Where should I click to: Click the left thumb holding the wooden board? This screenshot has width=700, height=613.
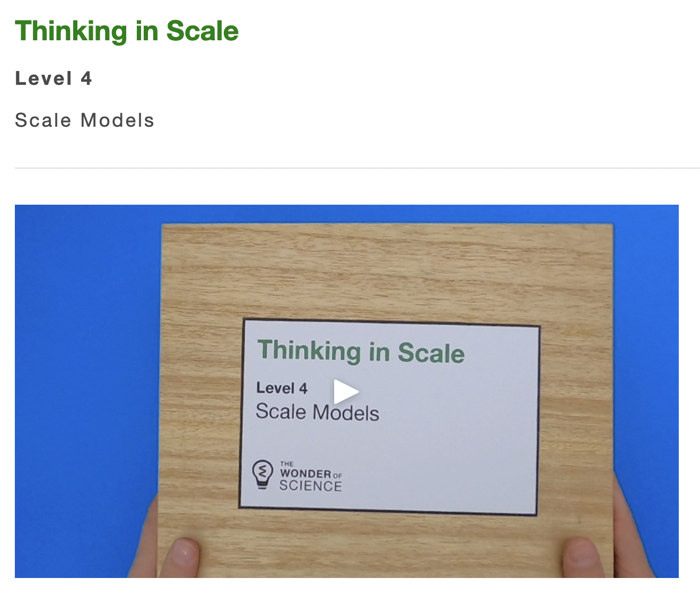pos(179,558)
